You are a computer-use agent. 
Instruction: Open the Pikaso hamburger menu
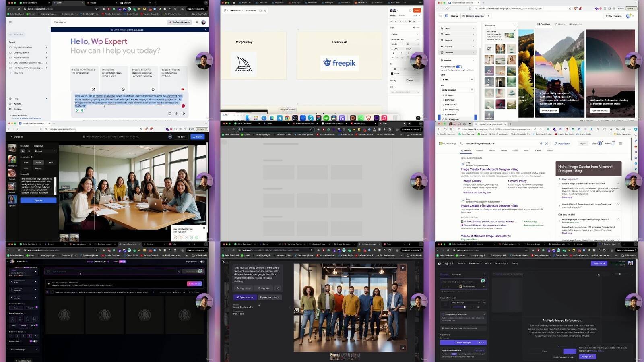[441, 16]
